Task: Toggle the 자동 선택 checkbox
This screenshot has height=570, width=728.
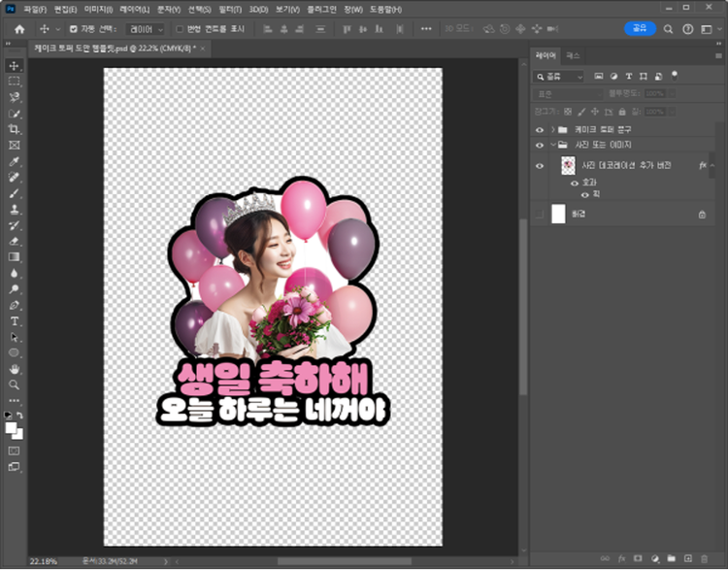Action: 74,29
